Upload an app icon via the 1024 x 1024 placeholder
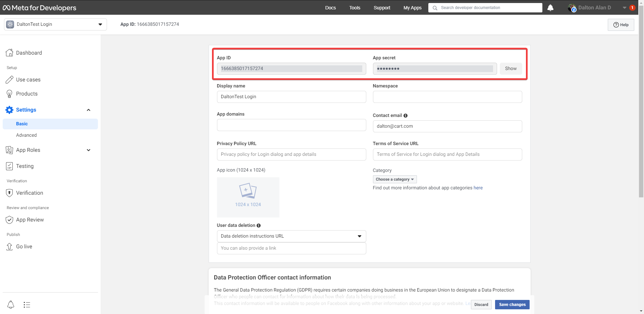 (248, 197)
